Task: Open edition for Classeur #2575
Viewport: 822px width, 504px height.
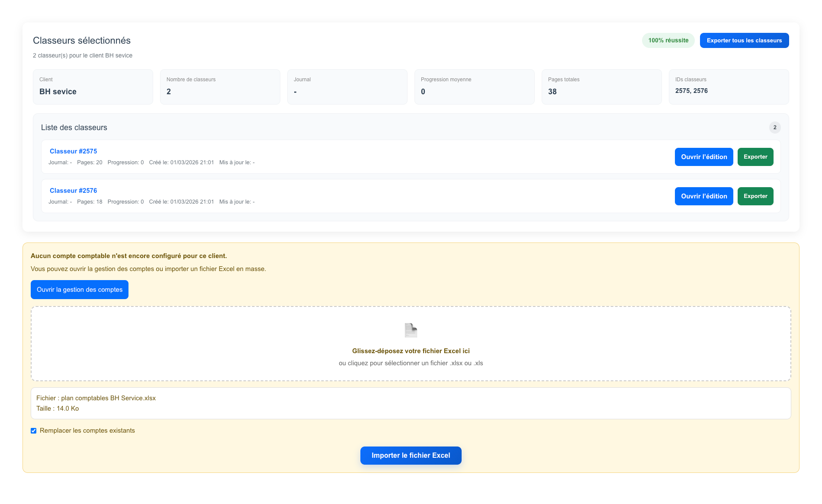Action: click(x=703, y=157)
